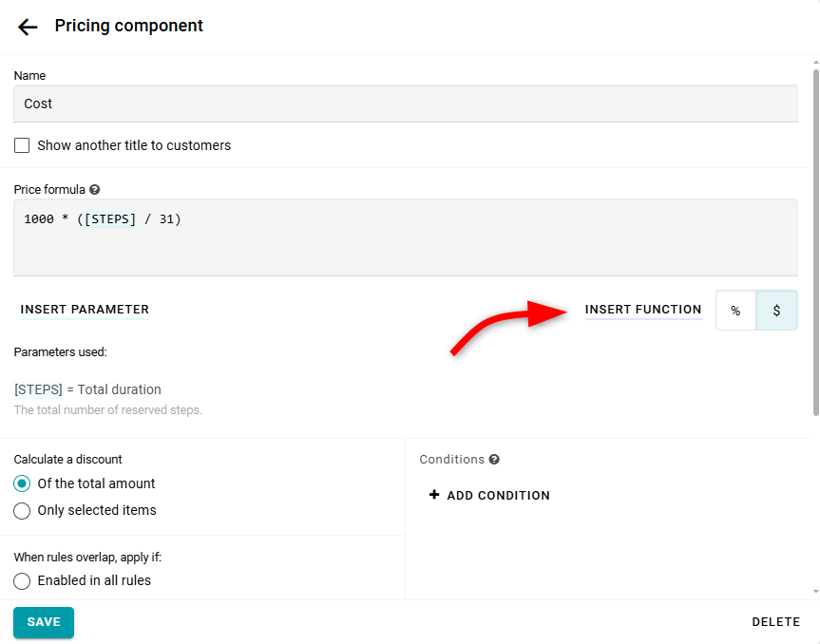The width and height of the screenshot is (820, 644).
Task: Open the Insert Parameter menu
Action: (85, 310)
